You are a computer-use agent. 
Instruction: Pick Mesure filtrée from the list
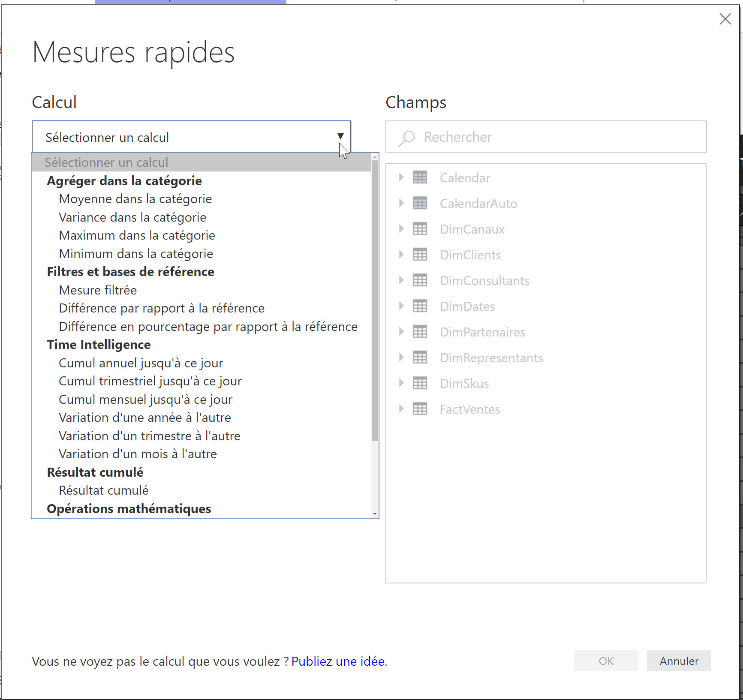(98, 291)
